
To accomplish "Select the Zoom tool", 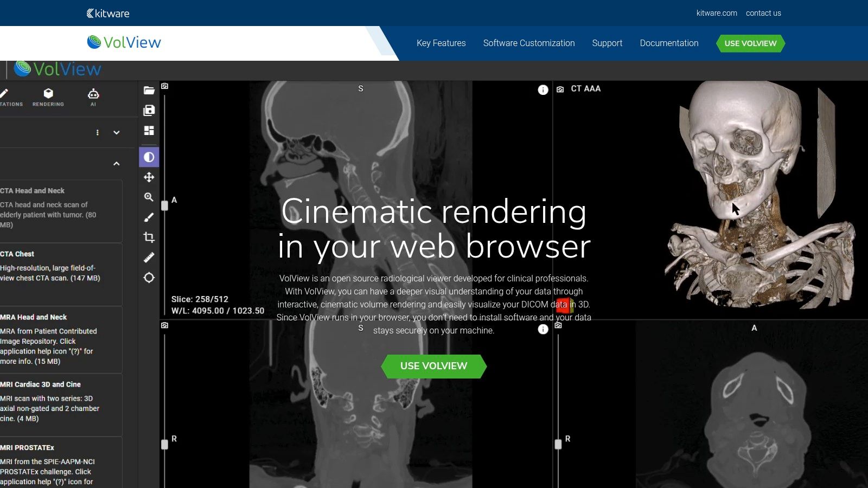I will (149, 197).
